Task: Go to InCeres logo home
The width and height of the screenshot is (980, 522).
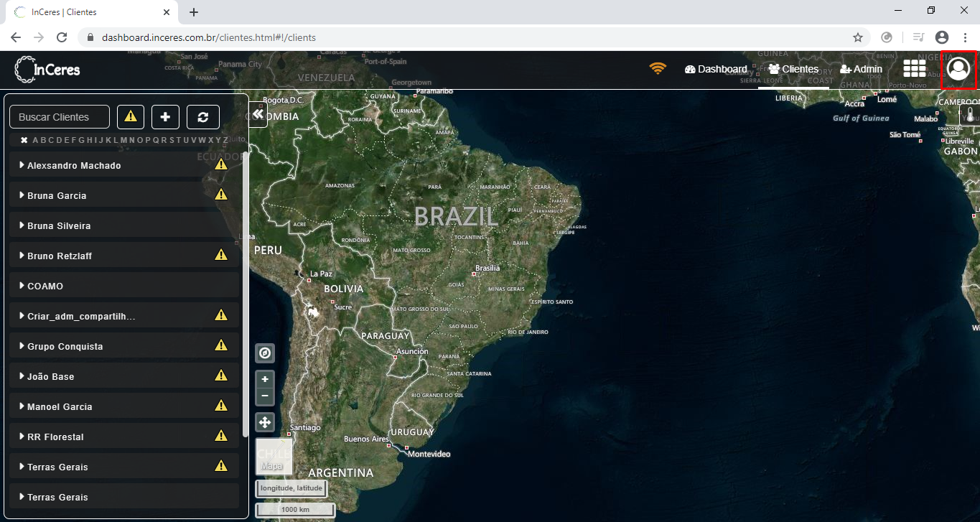Action: [47, 70]
